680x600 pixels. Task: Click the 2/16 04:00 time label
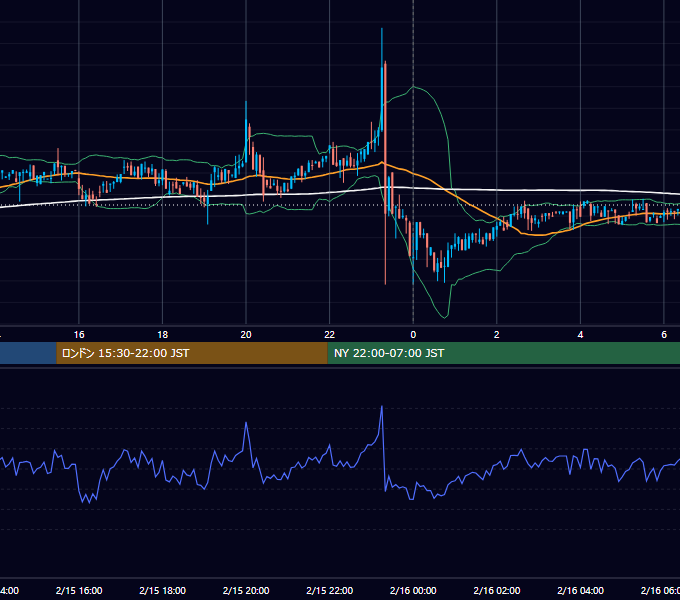tap(580, 590)
